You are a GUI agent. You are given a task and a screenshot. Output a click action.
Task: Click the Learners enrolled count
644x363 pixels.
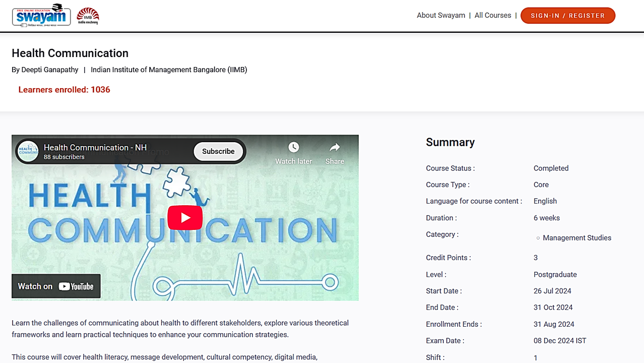coord(64,90)
